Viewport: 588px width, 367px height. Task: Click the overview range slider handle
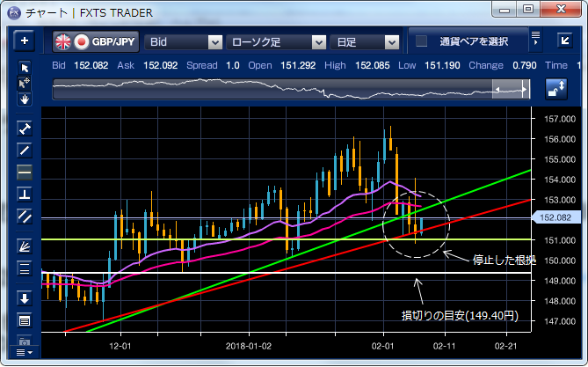(512, 90)
